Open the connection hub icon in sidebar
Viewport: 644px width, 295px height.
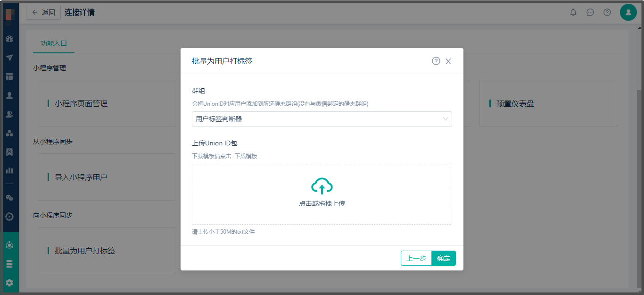tap(9, 245)
